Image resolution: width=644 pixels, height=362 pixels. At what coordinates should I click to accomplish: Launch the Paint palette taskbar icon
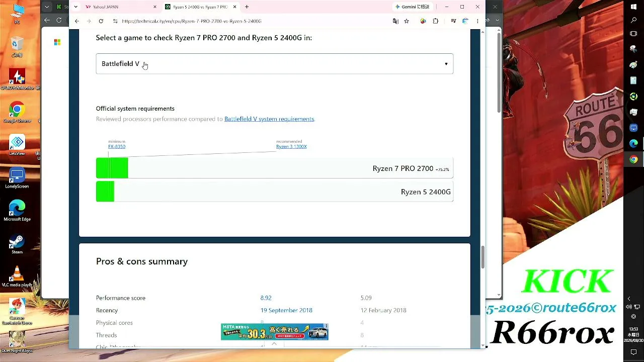coord(633,65)
